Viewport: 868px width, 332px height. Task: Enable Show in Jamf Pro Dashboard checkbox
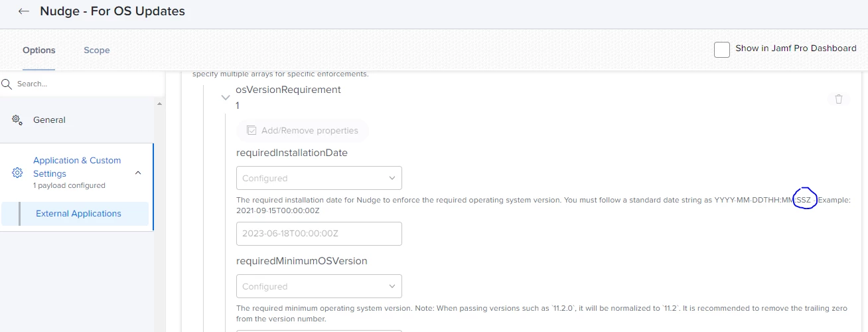(722, 50)
